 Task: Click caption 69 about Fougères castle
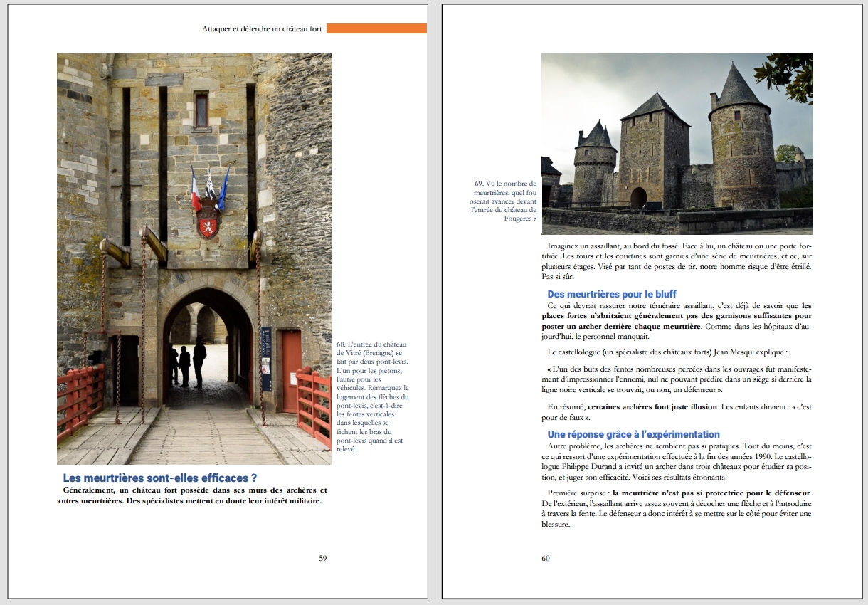point(504,201)
